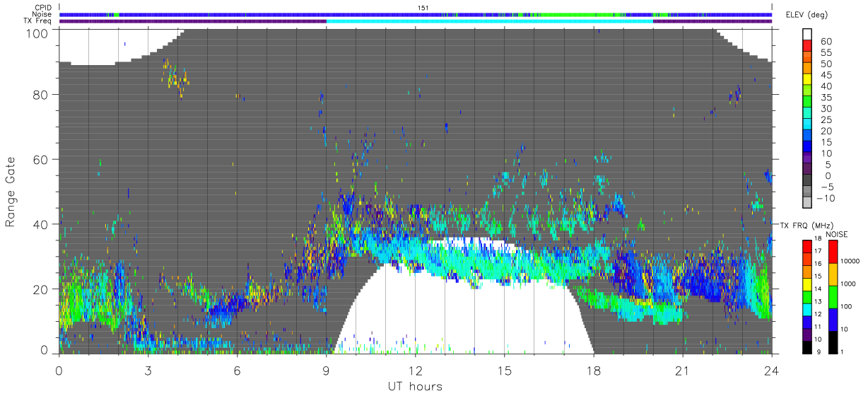868x401 pixels.
Task: Click x-axis tick label 24
Action: [x=771, y=371]
